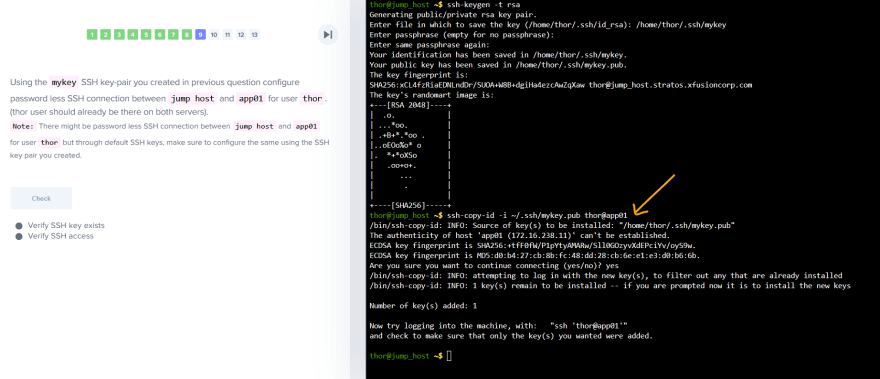880x379 pixels.
Task: Go to question 1
Action: 92,35
